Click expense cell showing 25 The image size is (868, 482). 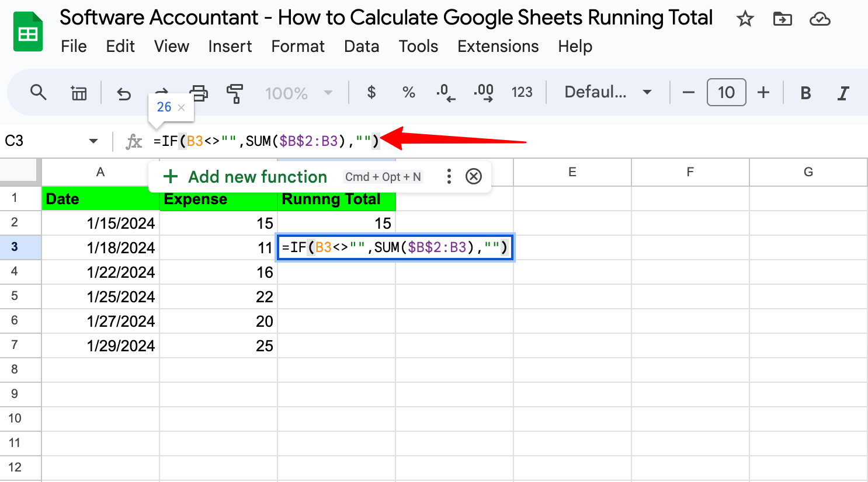[218, 345]
